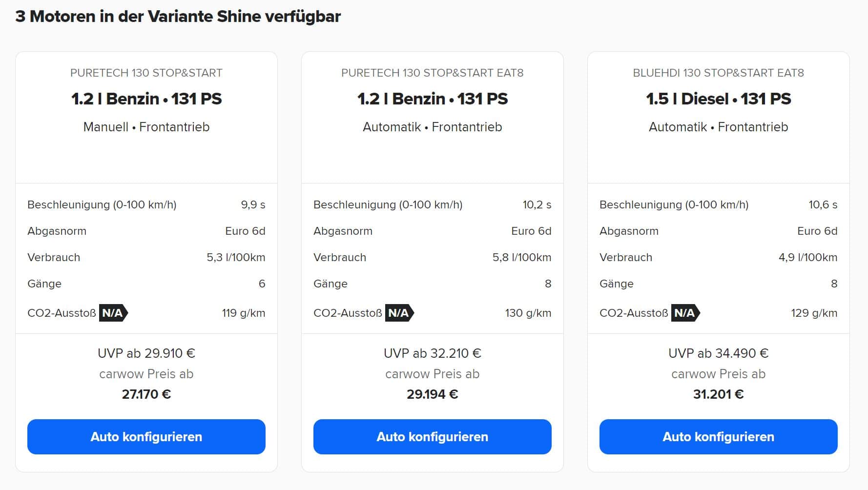The height and width of the screenshot is (490, 868).
Task: Click the 4,9 l/100km Verbrauch value
Action: (x=808, y=258)
